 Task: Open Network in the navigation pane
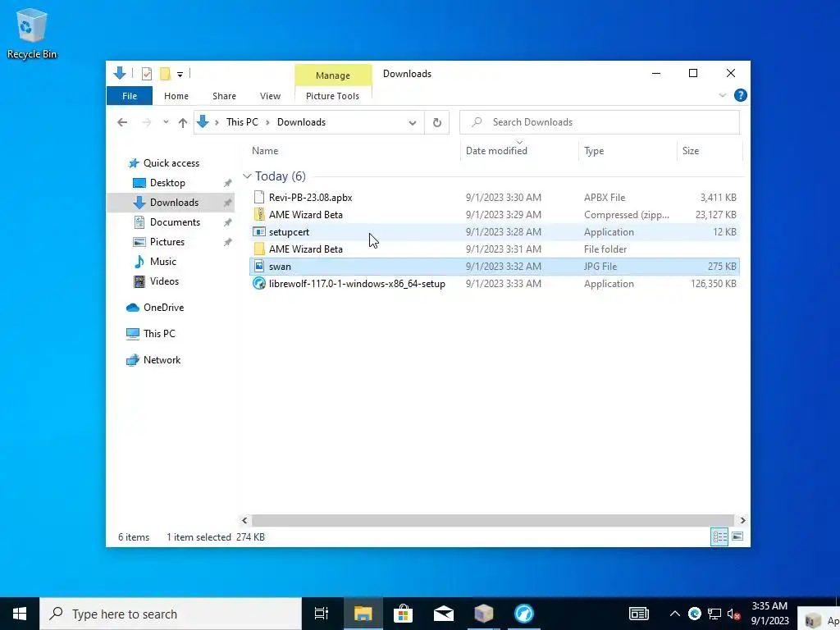162,360
